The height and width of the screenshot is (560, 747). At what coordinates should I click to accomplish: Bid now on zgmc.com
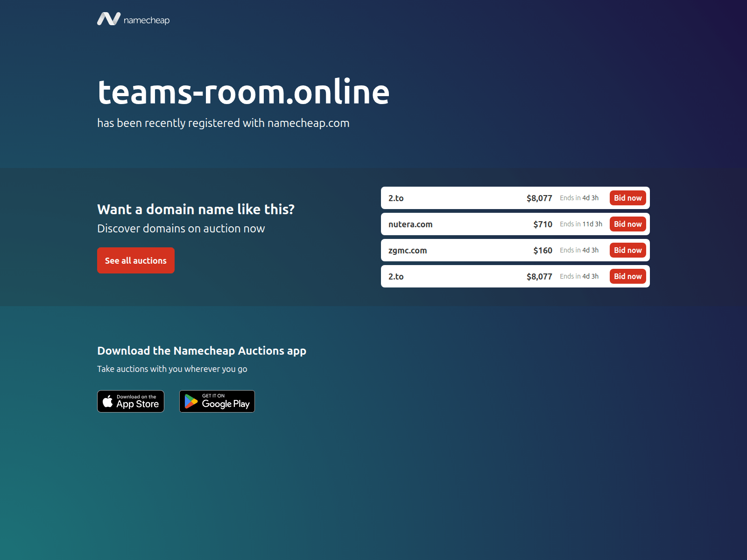point(628,250)
